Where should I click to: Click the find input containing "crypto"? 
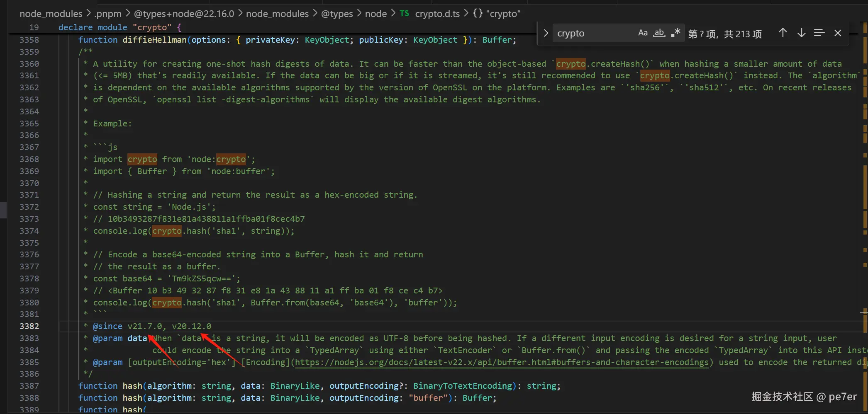(593, 33)
